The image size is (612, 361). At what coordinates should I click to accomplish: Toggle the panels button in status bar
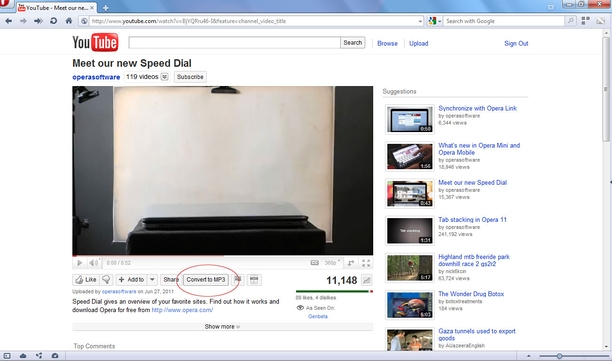coord(7,356)
